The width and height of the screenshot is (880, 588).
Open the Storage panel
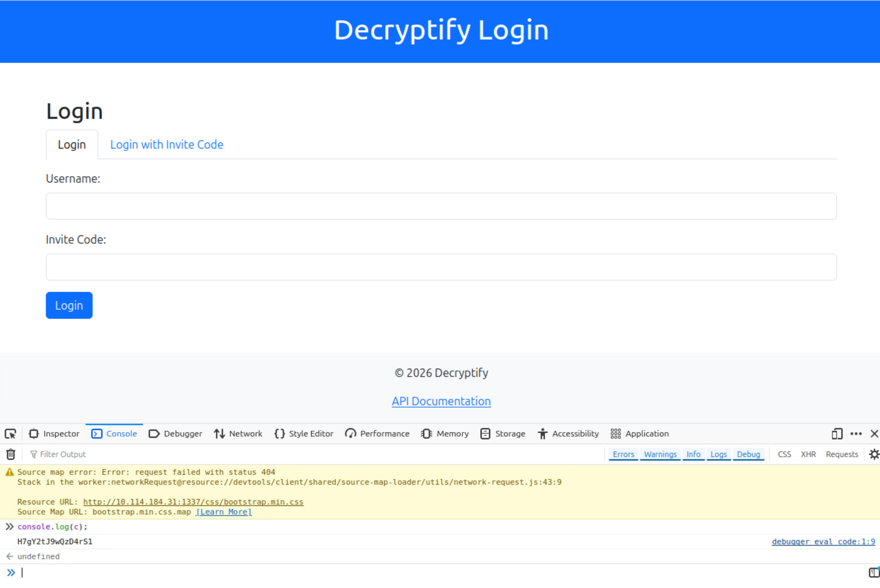pos(503,434)
